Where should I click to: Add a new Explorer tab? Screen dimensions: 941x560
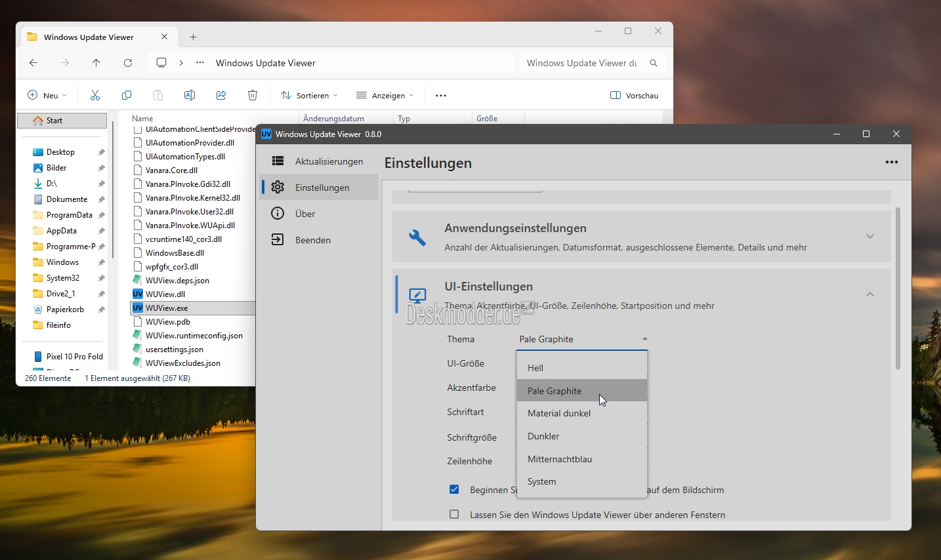pyautogui.click(x=193, y=37)
